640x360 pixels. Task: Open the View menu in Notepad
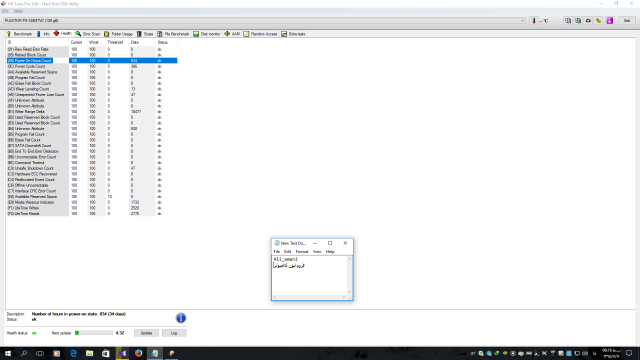tap(317, 252)
